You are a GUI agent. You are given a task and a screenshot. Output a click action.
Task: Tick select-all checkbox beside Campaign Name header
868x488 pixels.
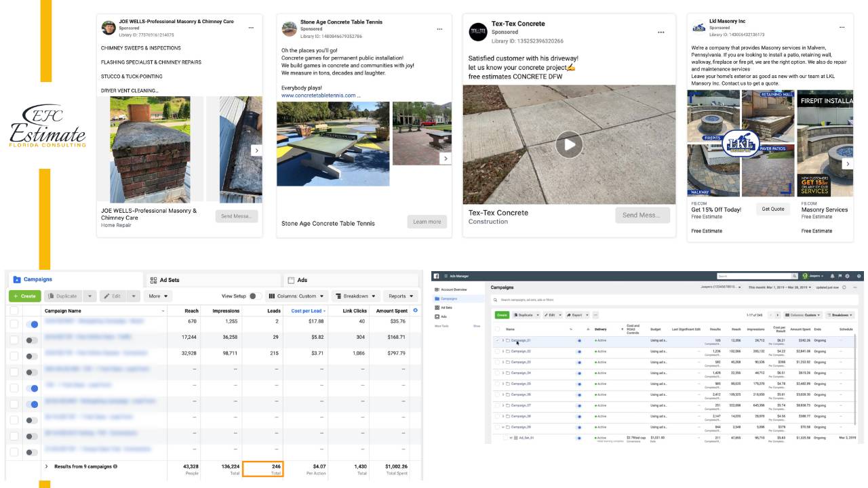(14, 310)
